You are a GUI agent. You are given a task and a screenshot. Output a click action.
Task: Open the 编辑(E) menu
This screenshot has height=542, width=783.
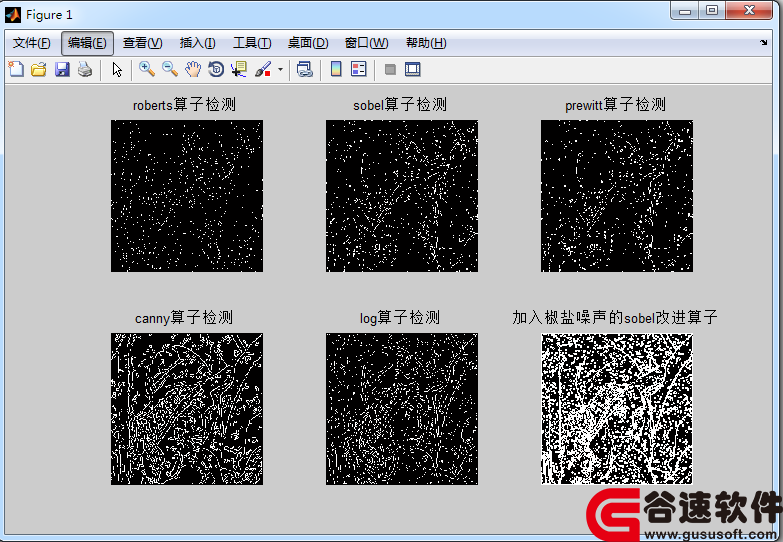pyautogui.click(x=87, y=43)
